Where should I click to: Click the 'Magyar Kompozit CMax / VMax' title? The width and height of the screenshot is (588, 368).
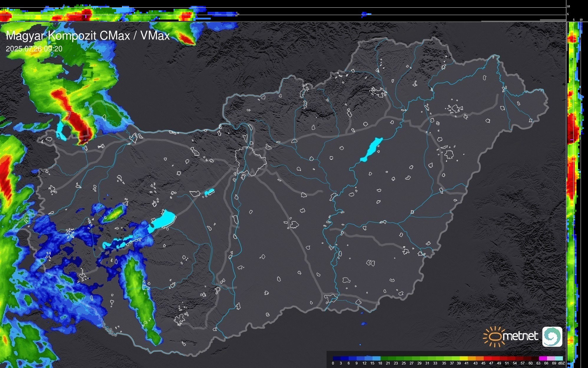(x=88, y=36)
